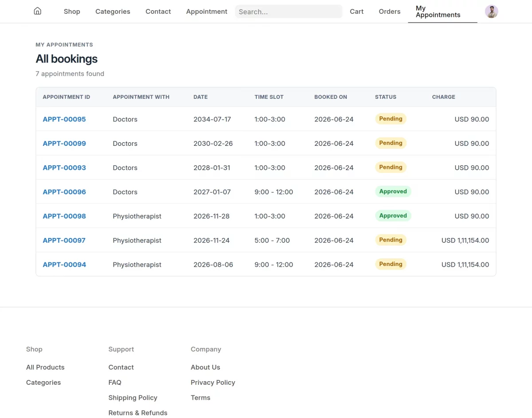The image size is (532, 418).
Task: Visit the Privacy Policy footer link
Action: [213, 383]
